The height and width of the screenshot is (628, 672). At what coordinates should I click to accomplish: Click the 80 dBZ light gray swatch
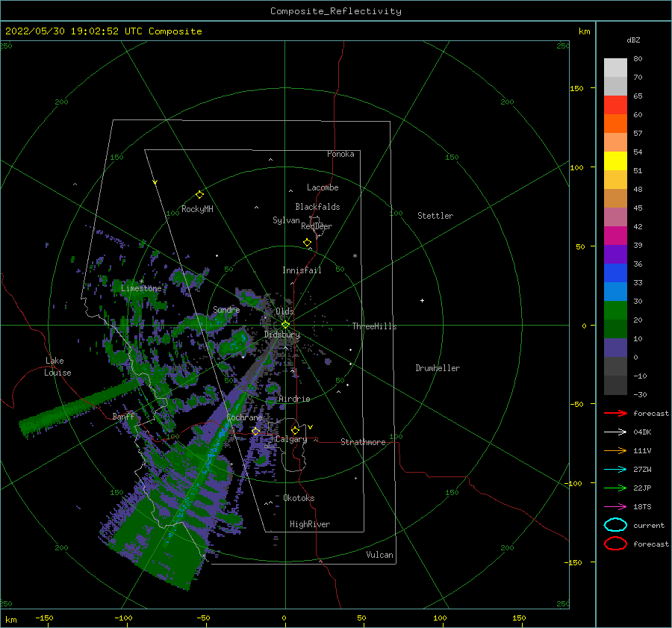pos(615,67)
